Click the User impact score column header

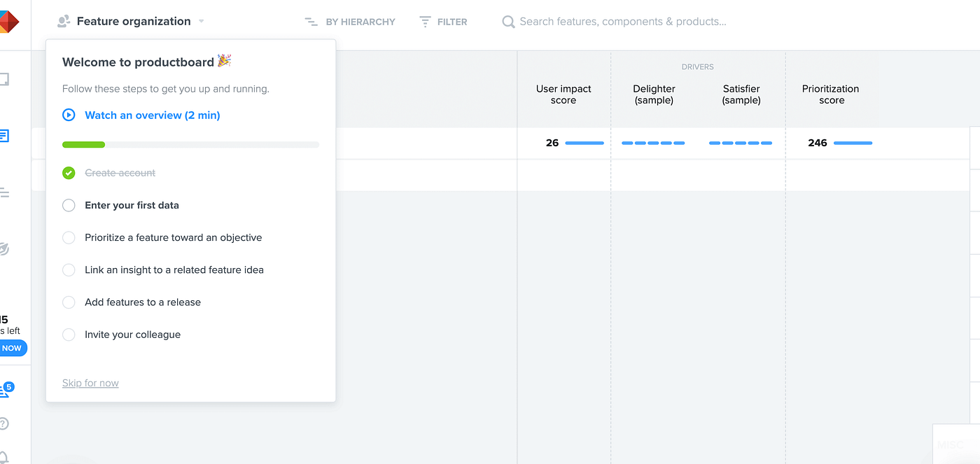[563, 94]
